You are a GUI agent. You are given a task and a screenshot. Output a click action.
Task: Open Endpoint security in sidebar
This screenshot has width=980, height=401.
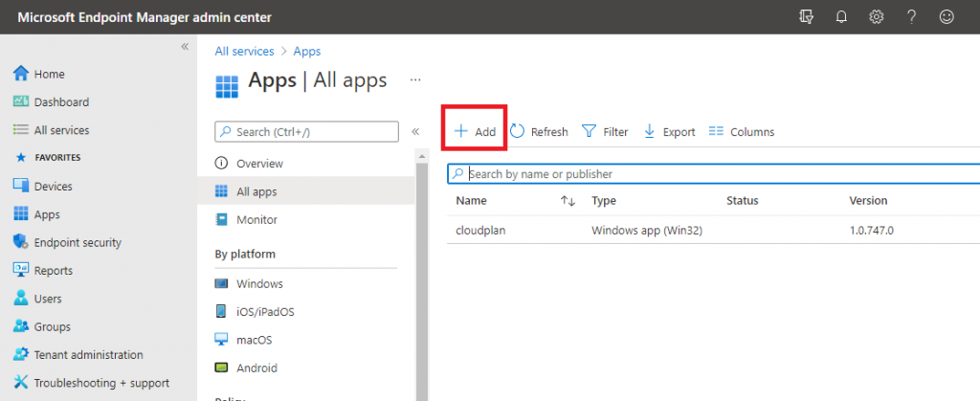click(78, 242)
